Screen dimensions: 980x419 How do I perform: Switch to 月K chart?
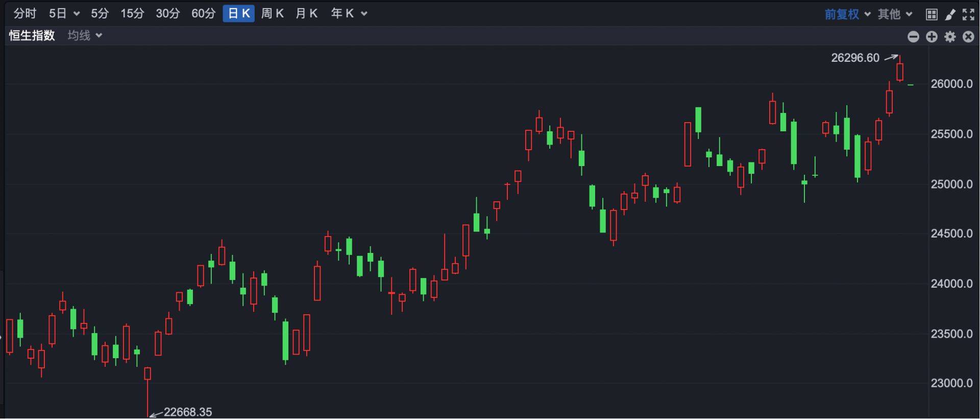click(306, 14)
